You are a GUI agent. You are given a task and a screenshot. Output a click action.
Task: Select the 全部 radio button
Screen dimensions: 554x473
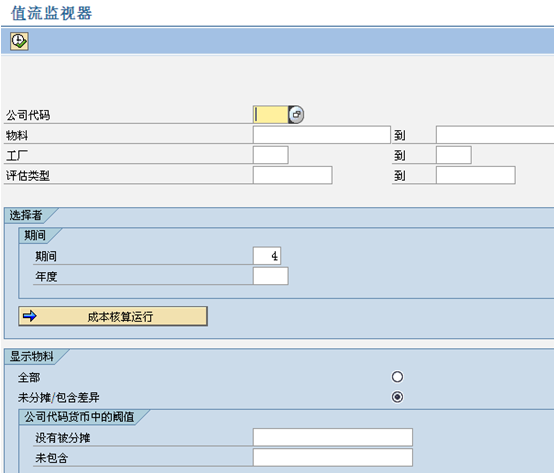pyautogui.click(x=397, y=377)
